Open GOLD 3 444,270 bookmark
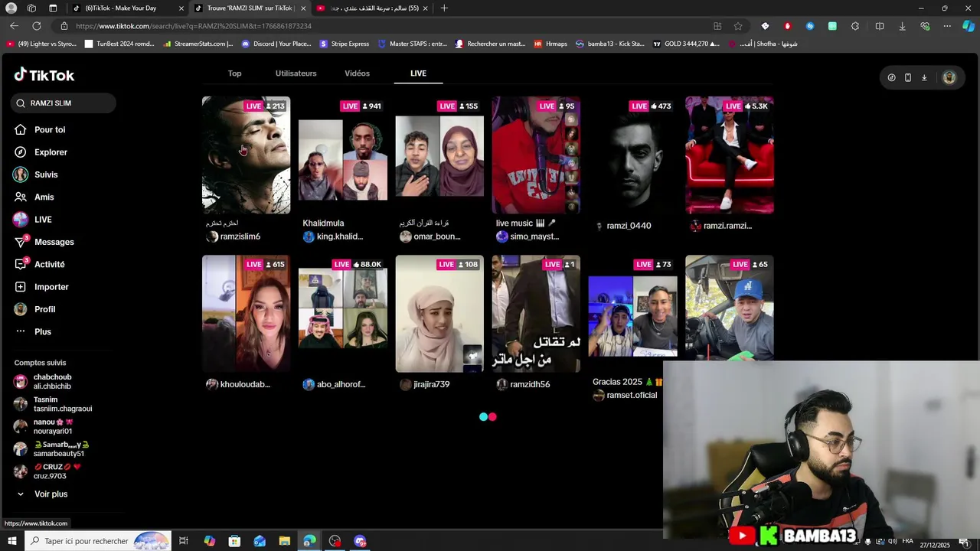The height and width of the screenshot is (551, 980). (686, 44)
